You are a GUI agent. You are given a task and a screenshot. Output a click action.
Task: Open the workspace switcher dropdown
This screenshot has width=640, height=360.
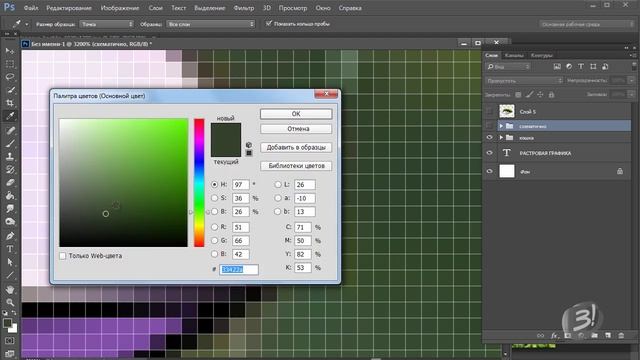[x=587, y=24]
